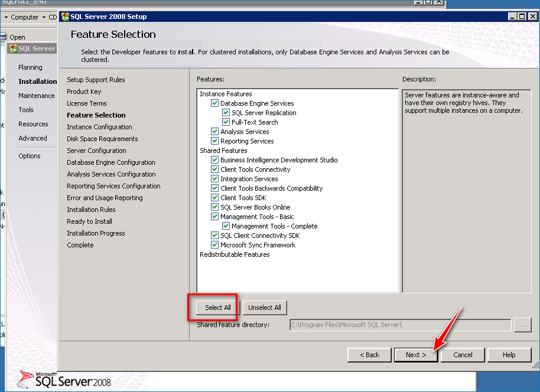Uncheck SQL Server Replication feature

226,113
